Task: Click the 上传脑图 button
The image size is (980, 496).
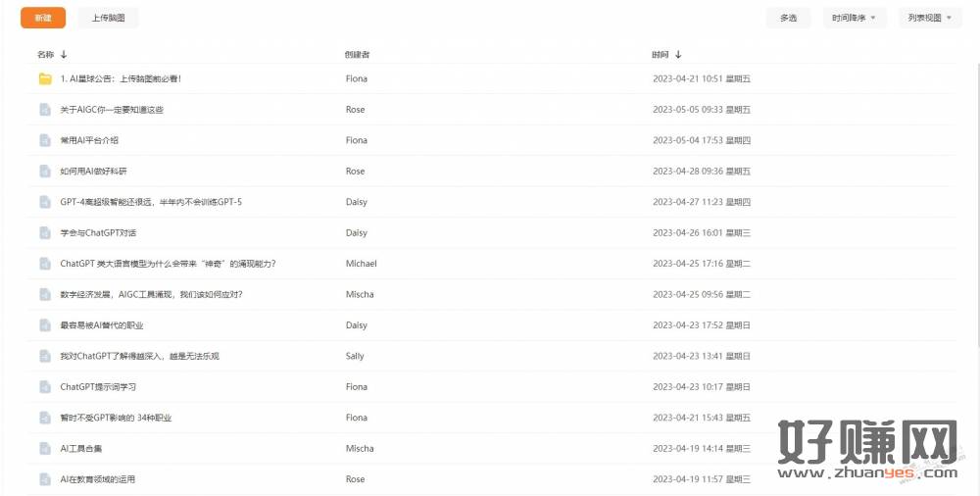Action: click(108, 18)
